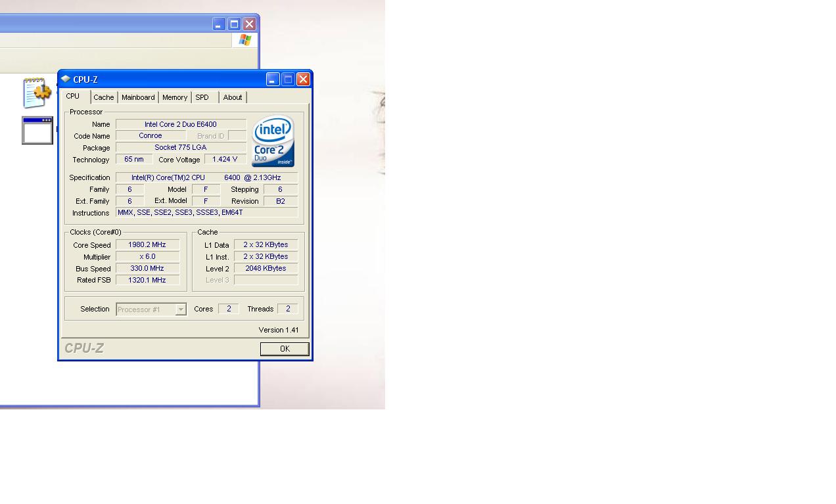Click the Threads count field

[x=288, y=309]
